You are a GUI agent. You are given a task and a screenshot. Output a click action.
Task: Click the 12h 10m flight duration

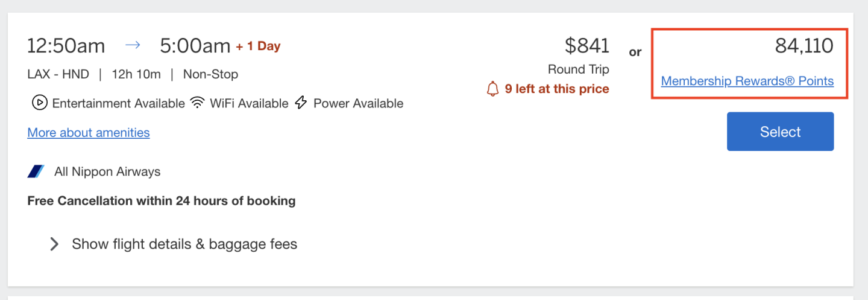click(x=136, y=74)
